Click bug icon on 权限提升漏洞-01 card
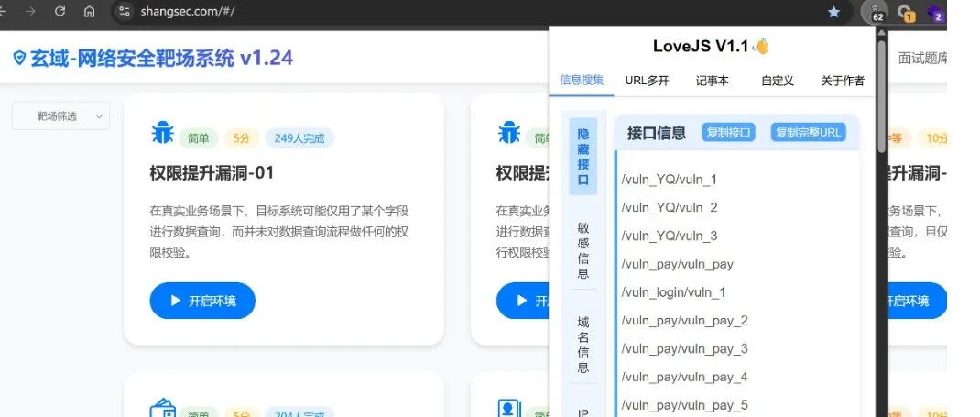The width and height of the screenshot is (980, 417). point(162,133)
